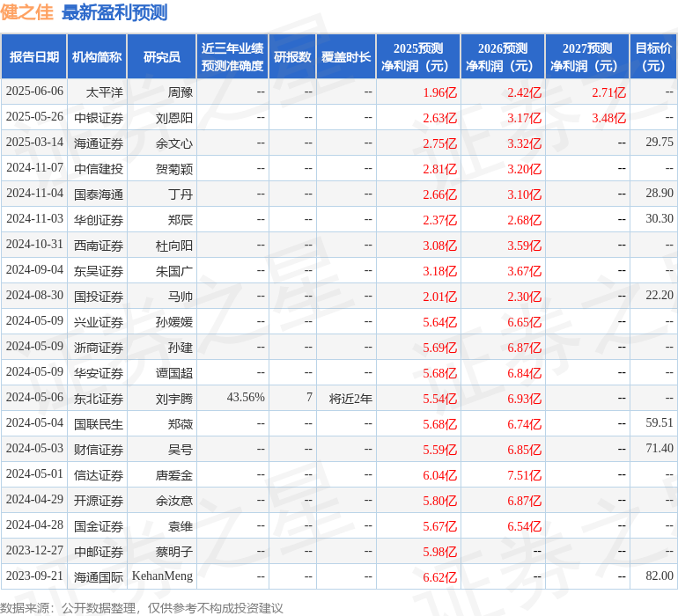The height and width of the screenshot is (616, 678).
Task: Click the 健之佳 stock name title
Action: coord(26,12)
